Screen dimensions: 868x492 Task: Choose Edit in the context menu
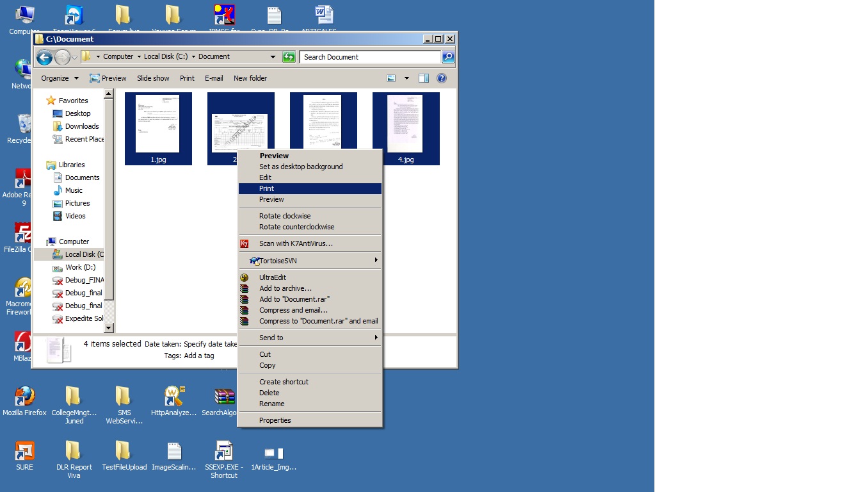310,177
